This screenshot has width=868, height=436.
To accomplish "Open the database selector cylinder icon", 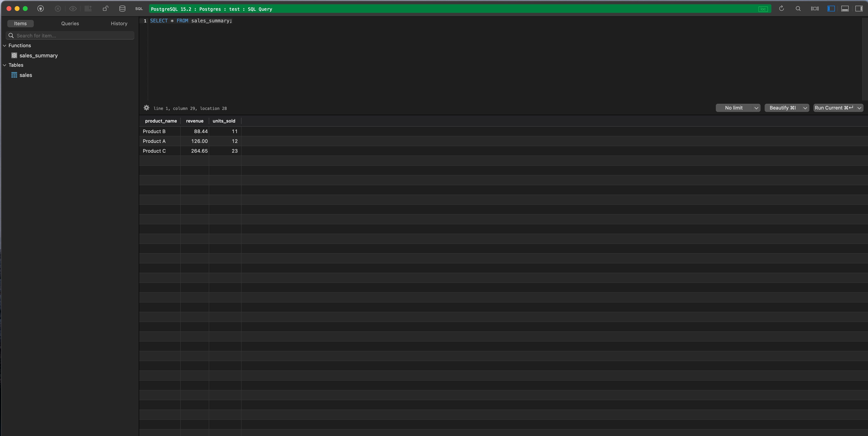I will [x=122, y=9].
